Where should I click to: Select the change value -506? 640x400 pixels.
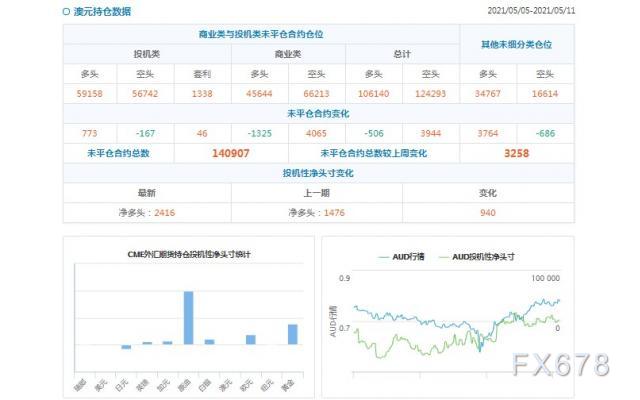pyautogui.click(x=373, y=133)
